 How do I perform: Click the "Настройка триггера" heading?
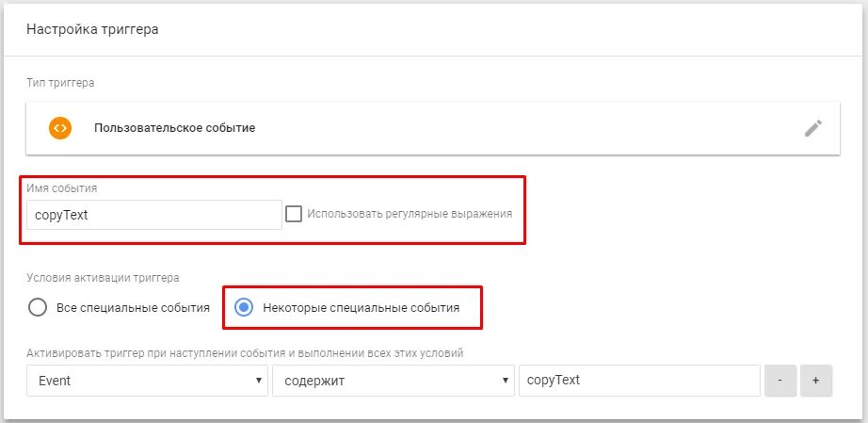click(92, 29)
